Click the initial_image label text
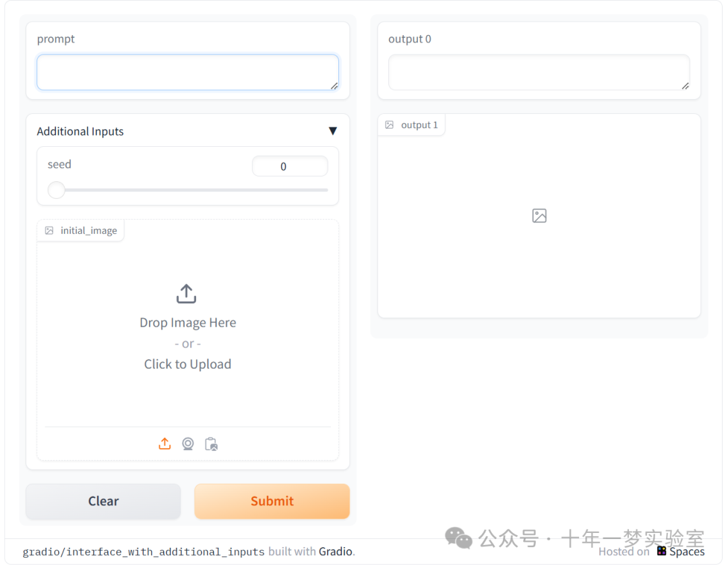The width and height of the screenshot is (728, 568). pyautogui.click(x=89, y=230)
